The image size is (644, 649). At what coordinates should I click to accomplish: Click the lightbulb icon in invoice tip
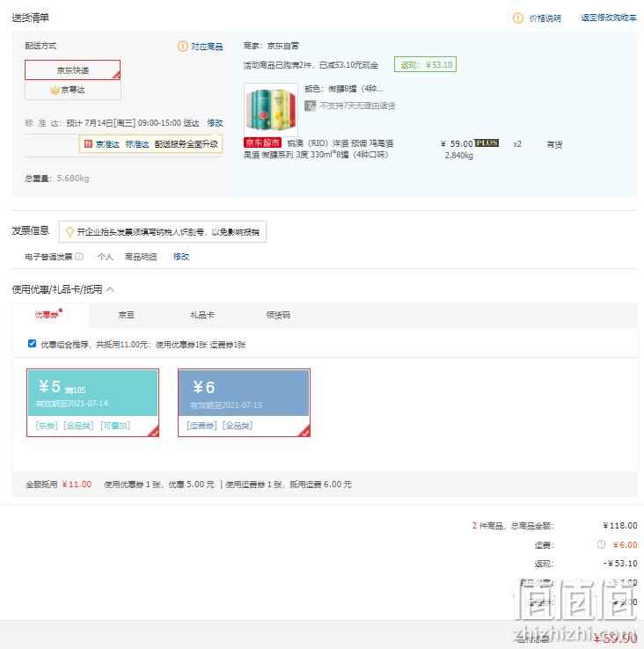[70, 232]
